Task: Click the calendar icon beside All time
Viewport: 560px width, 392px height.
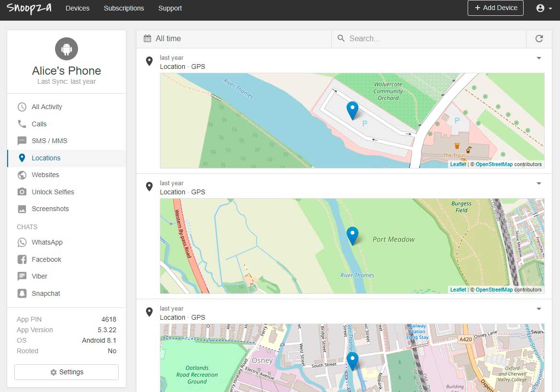Action: (147, 39)
